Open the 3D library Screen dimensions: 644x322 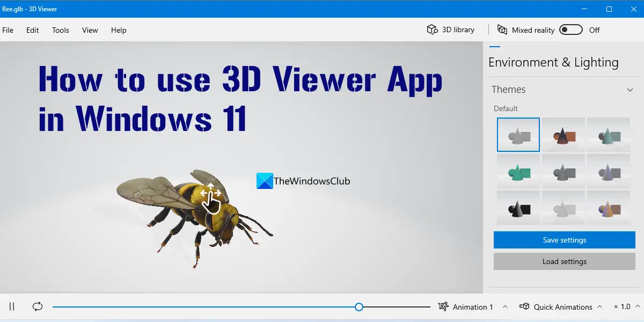pos(450,30)
